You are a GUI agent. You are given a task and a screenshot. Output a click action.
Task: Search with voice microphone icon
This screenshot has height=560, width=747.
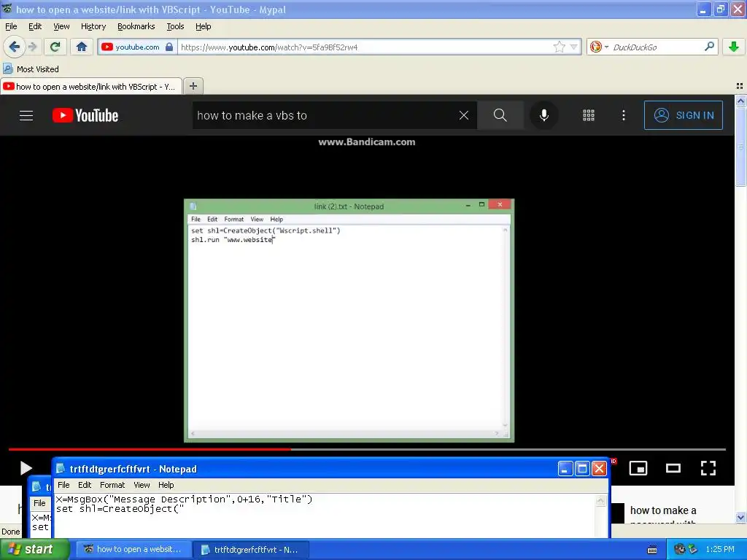click(543, 115)
